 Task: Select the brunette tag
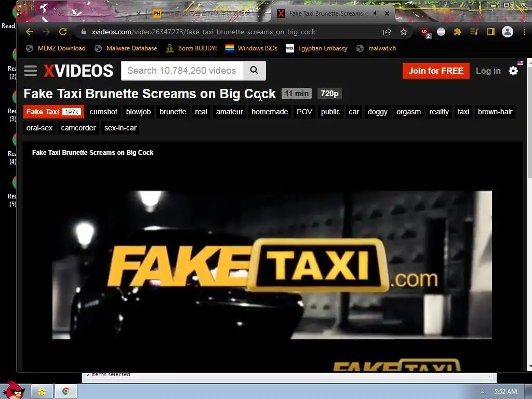point(172,112)
